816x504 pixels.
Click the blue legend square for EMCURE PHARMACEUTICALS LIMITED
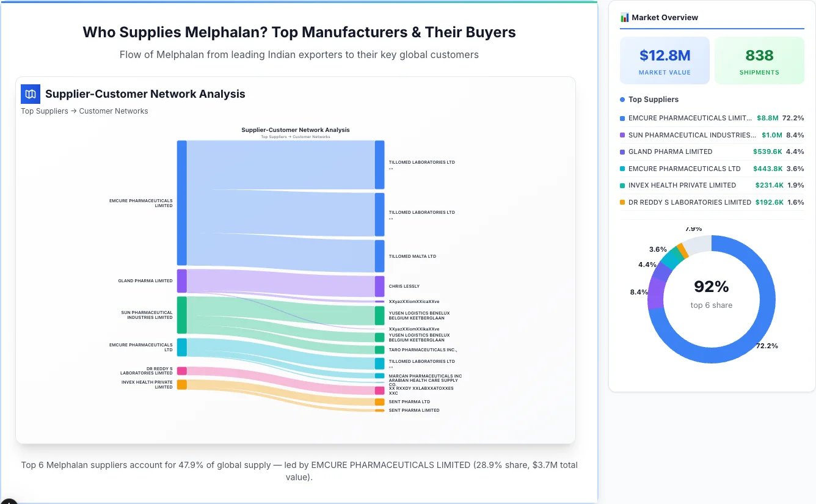coord(623,118)
